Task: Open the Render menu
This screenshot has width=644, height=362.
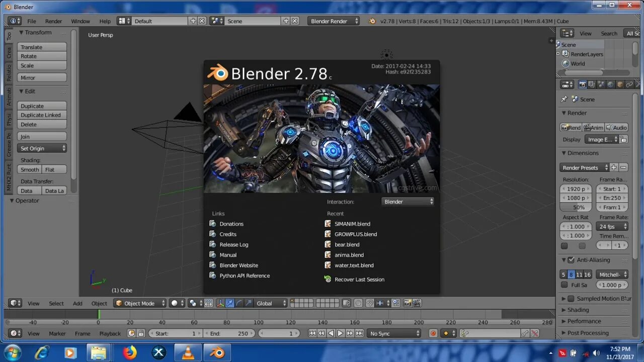Action: (54, 21)
